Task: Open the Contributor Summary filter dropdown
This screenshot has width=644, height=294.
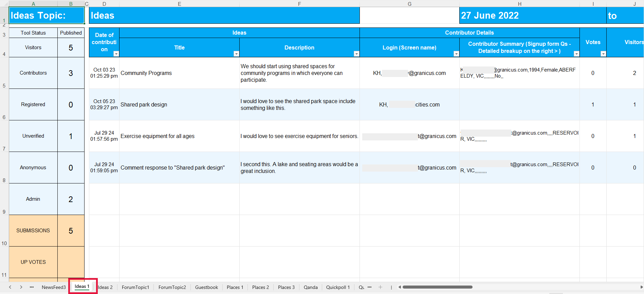Action: (x=576, y=54)
